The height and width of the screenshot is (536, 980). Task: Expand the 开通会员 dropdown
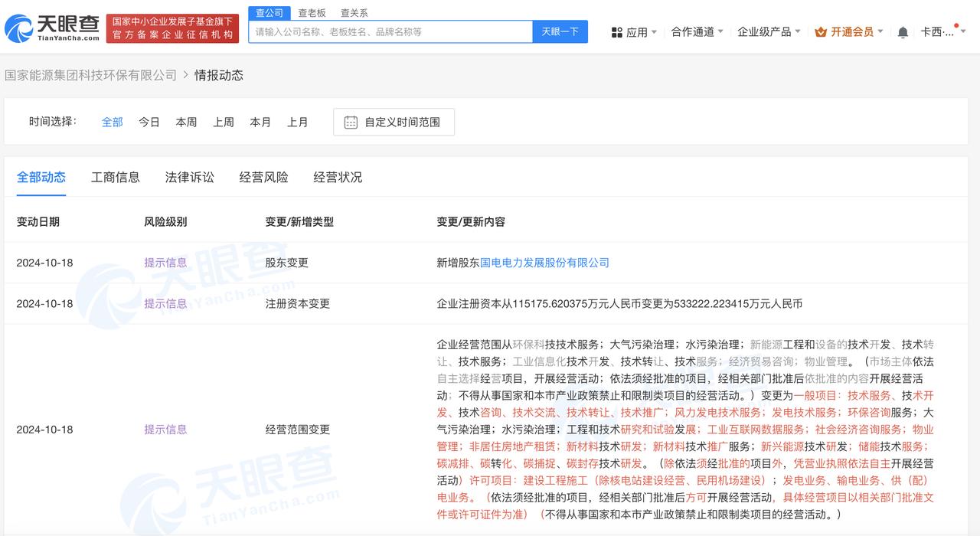tap(849, 32)
